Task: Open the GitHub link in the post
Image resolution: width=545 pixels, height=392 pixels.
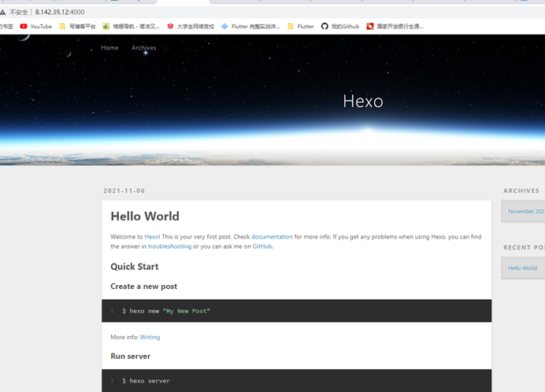Action: (262, 246)
